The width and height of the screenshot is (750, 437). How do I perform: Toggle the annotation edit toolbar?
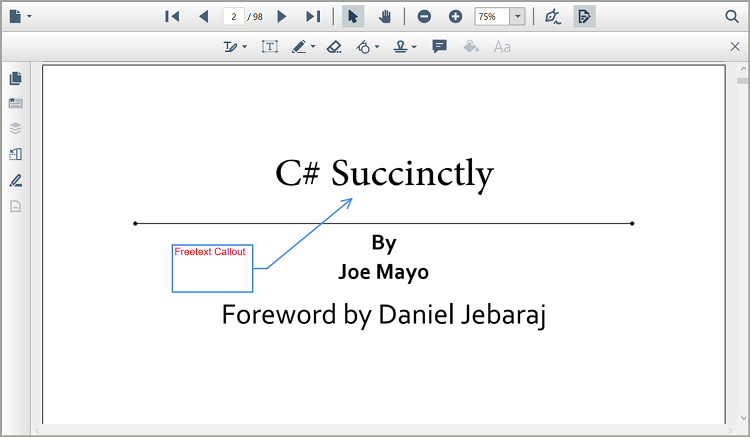[584, 17]
